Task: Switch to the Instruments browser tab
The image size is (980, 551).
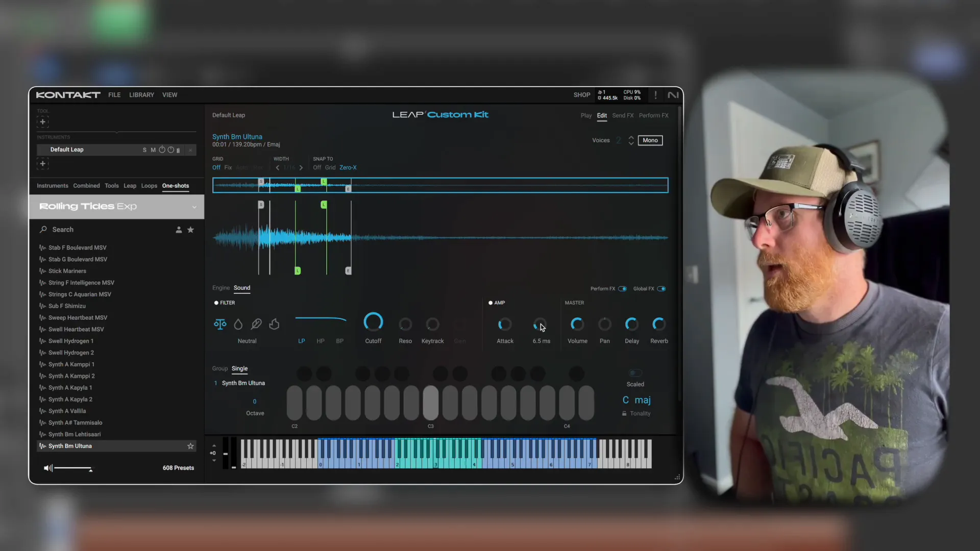Action: pyautogui.click(x=52, y=186)
